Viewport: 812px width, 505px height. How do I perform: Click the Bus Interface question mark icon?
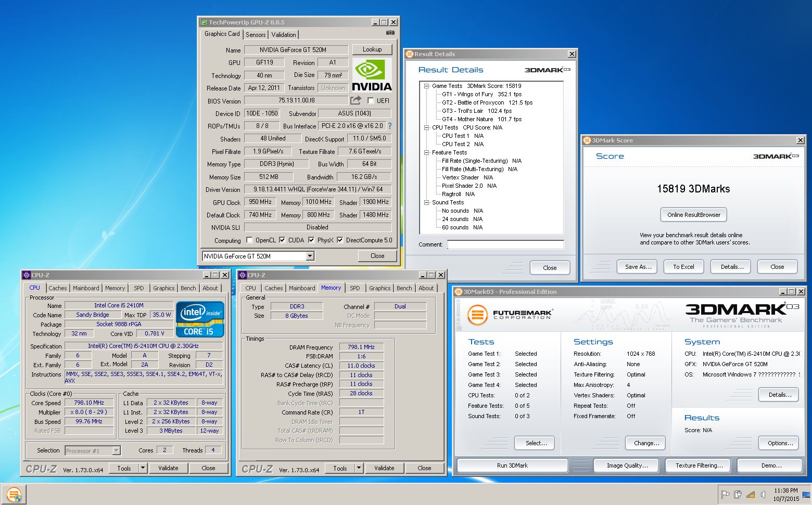coord(389,126)
